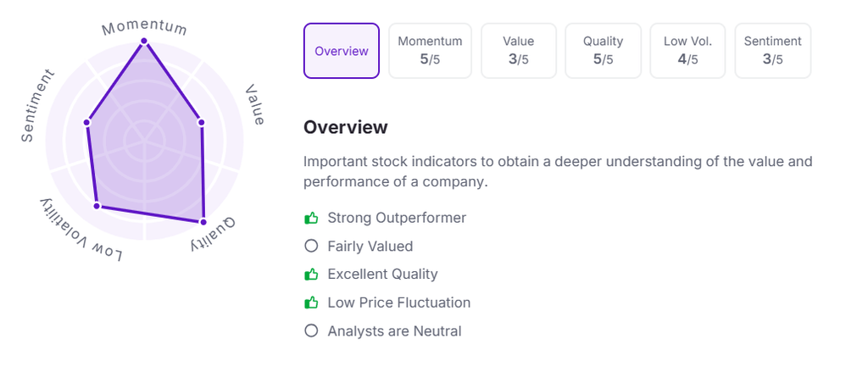The image size is (868, 372).
Task: Click the thumbs-up icon beside Strong Outperformer
Action: pyautogui.click(x=311, y=218)
